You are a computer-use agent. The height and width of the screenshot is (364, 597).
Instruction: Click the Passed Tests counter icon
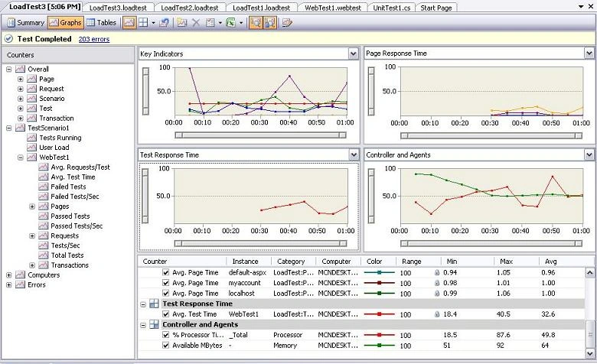[44, 216]
